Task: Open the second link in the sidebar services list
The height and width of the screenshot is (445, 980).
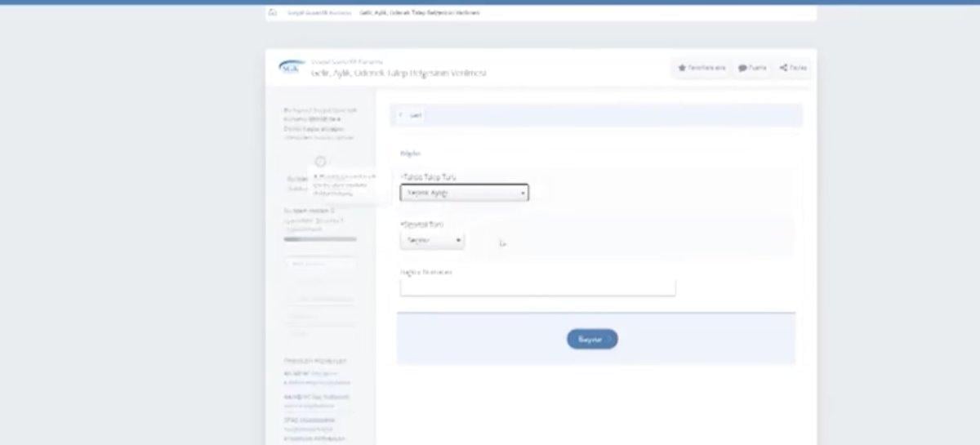Action: pyautogui.click(x=317, y=401)
